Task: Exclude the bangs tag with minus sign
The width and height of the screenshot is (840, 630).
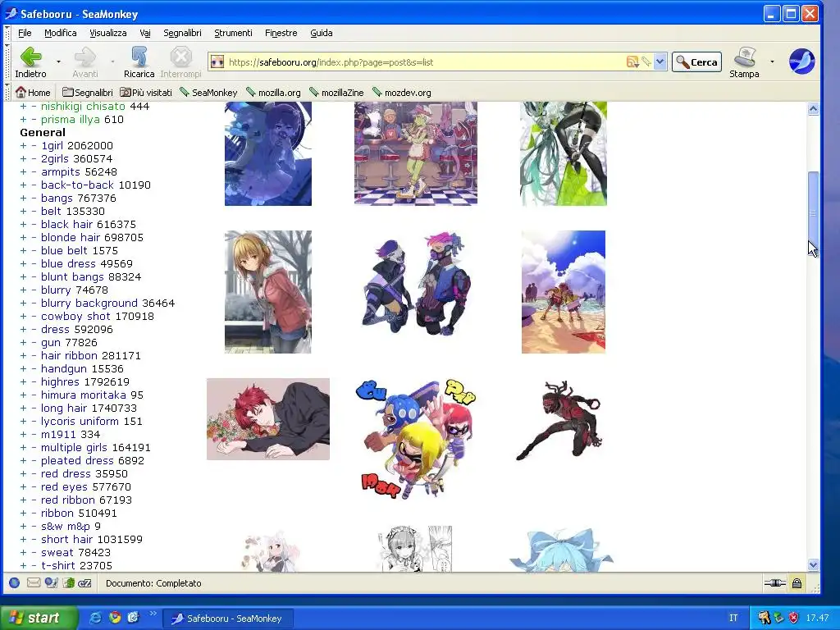Action: pos(34,199)
